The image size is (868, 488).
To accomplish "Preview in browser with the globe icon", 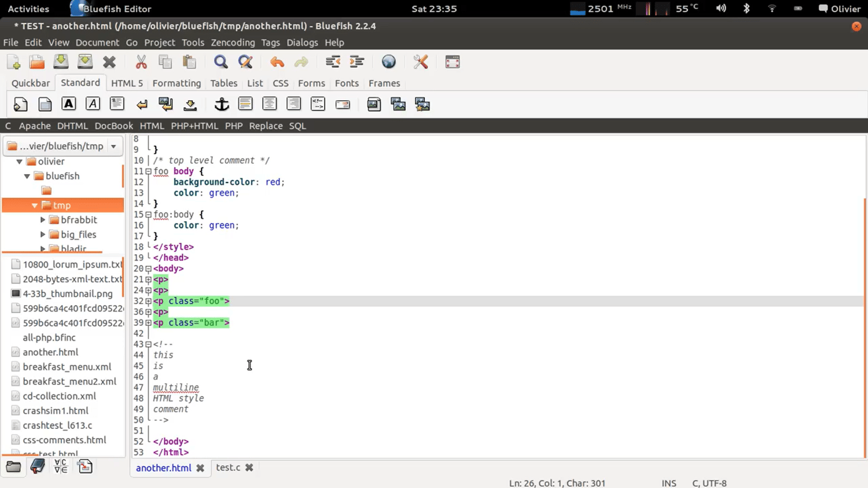I will coord(389,62).
